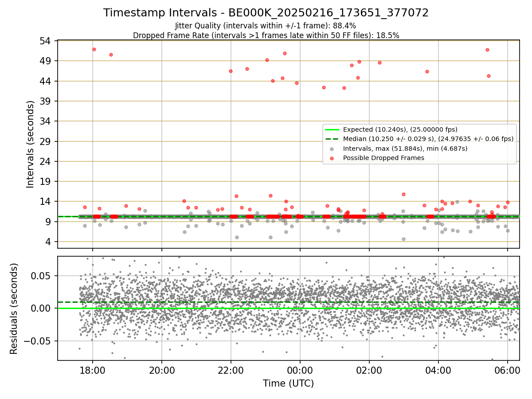Viewport: 532px width, 399px height.
Task: Click the 'Expected (10.240s), (25.00000 fps)' legend entry
Action: click(x=400, y=129)
